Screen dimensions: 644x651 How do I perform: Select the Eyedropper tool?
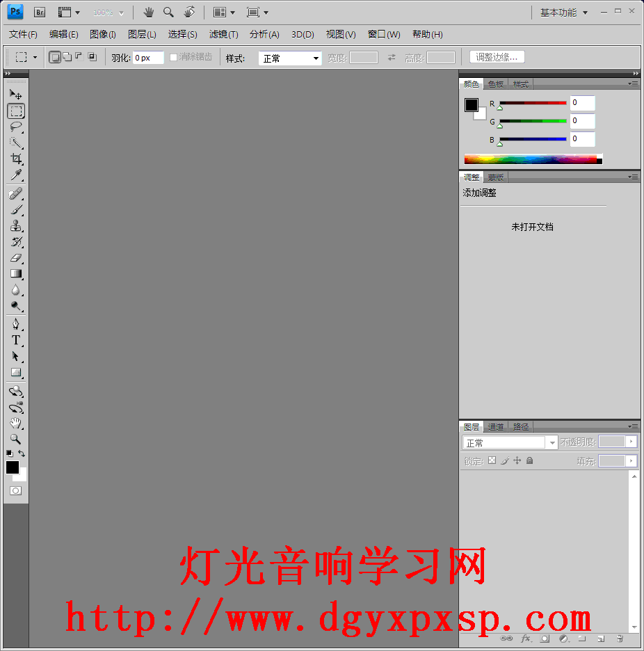[16, 175]
